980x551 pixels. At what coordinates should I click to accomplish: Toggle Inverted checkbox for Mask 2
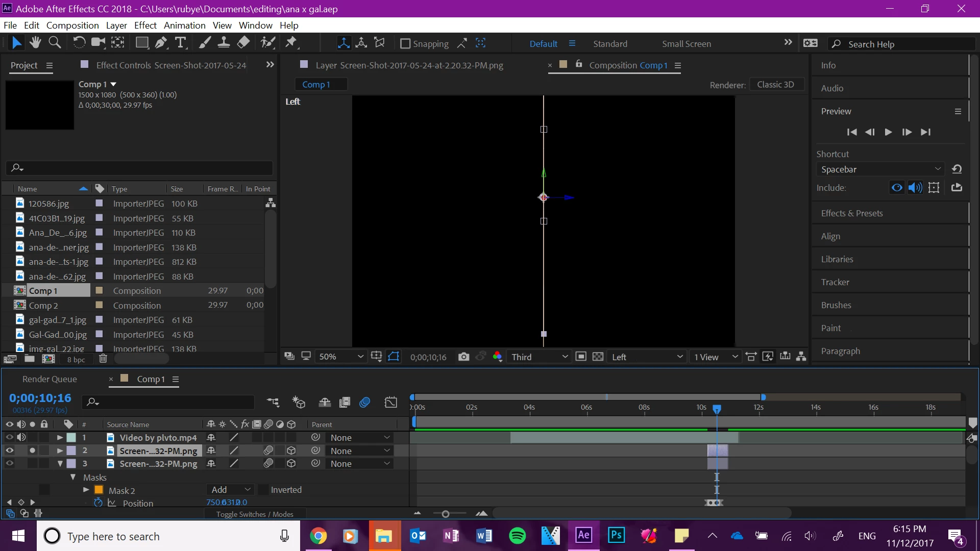tap(263, 490)
